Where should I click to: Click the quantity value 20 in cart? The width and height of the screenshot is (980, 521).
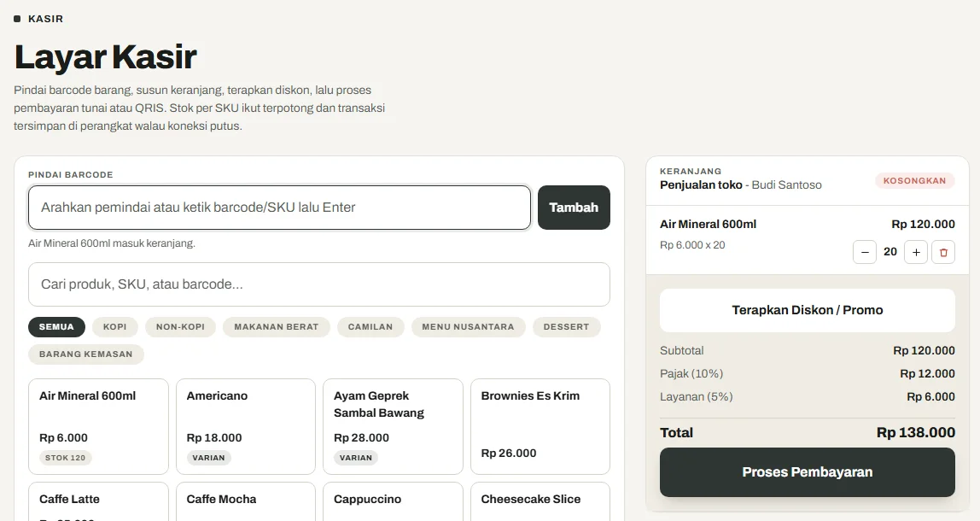[x=890, y=252]
